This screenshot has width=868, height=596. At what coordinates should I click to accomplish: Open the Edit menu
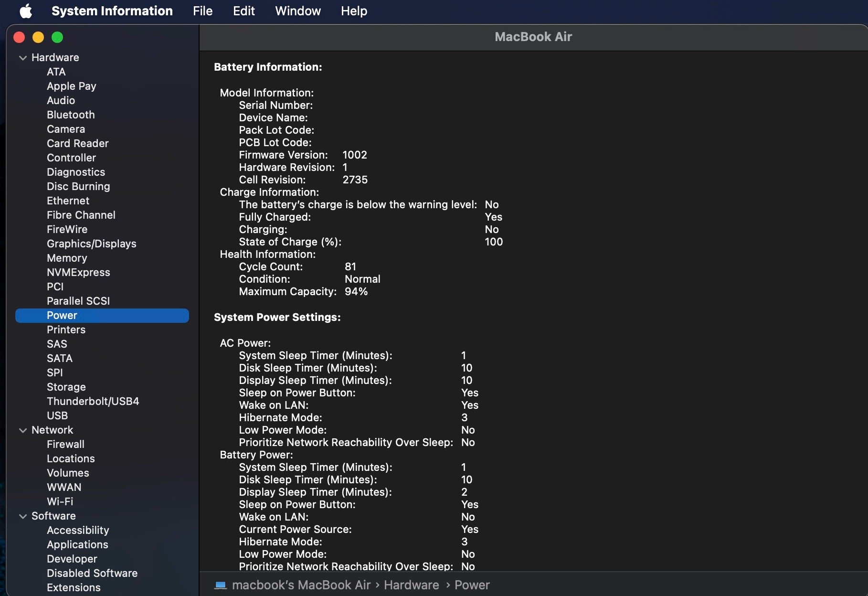point(243,11)
